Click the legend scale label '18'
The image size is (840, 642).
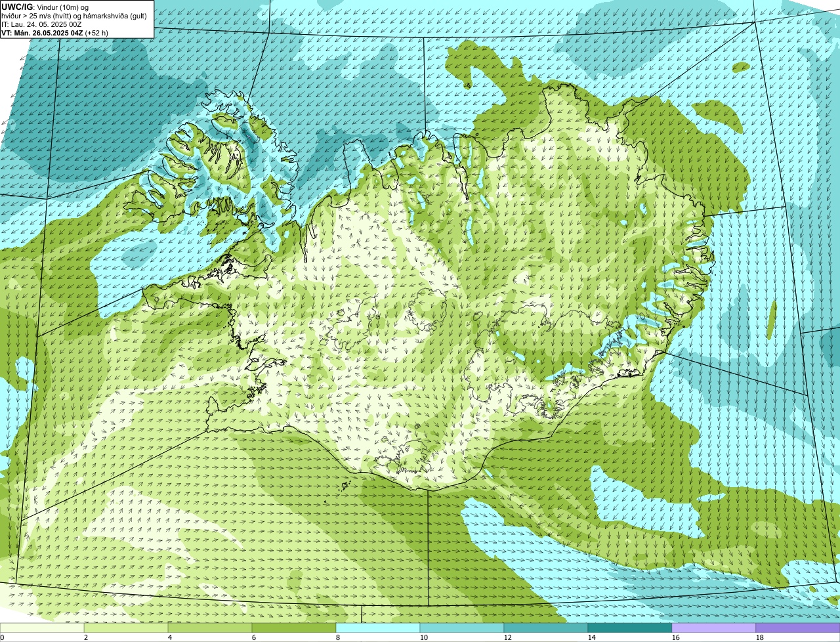point(760,637)
